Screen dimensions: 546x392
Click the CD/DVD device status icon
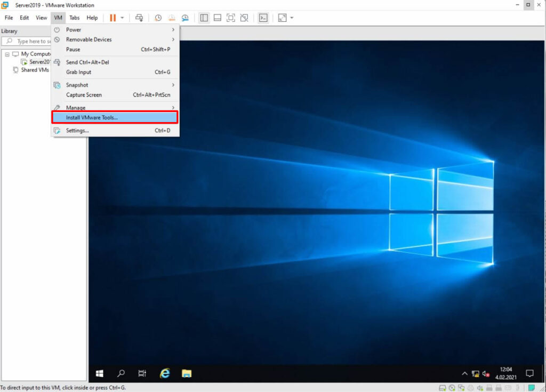[452, 388]
